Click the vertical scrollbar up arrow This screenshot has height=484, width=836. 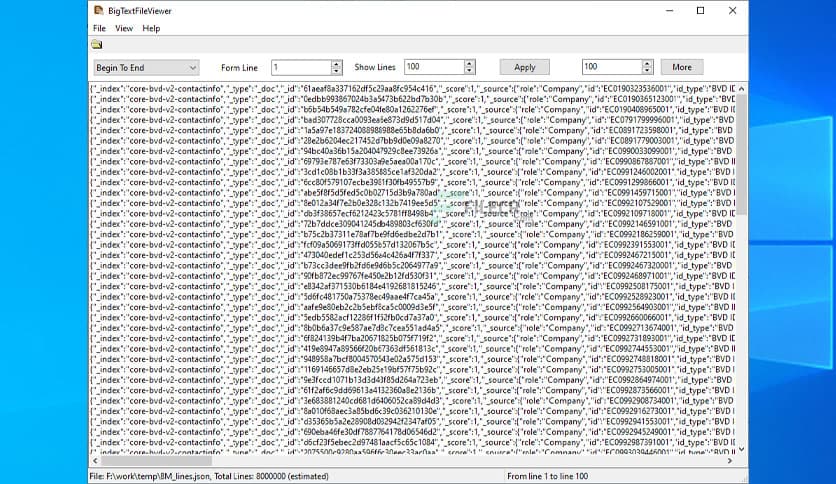(x=741, y=88)
